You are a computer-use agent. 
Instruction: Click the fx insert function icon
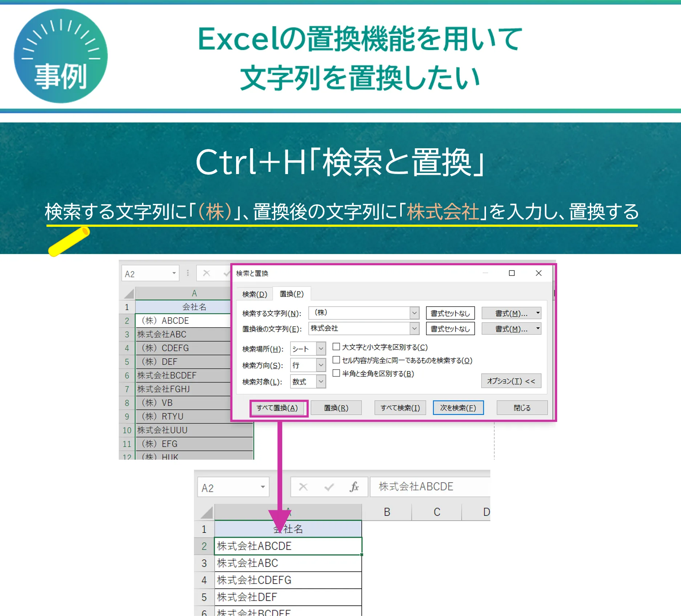point(354,487)
